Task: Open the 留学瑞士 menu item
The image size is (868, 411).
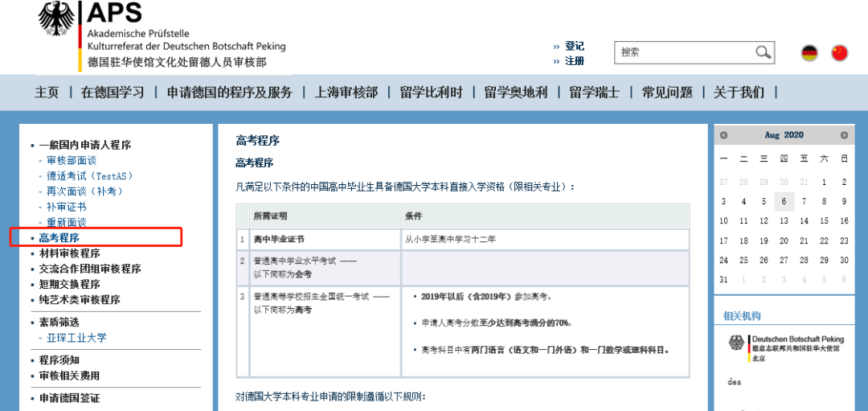Action: [595, 92]
